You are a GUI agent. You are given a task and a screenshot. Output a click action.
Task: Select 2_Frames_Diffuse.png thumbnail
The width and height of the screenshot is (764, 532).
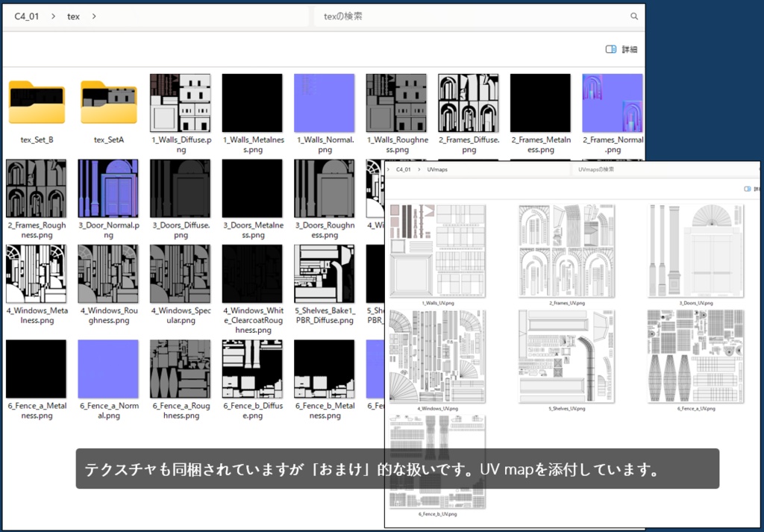[x=469, y=103]
